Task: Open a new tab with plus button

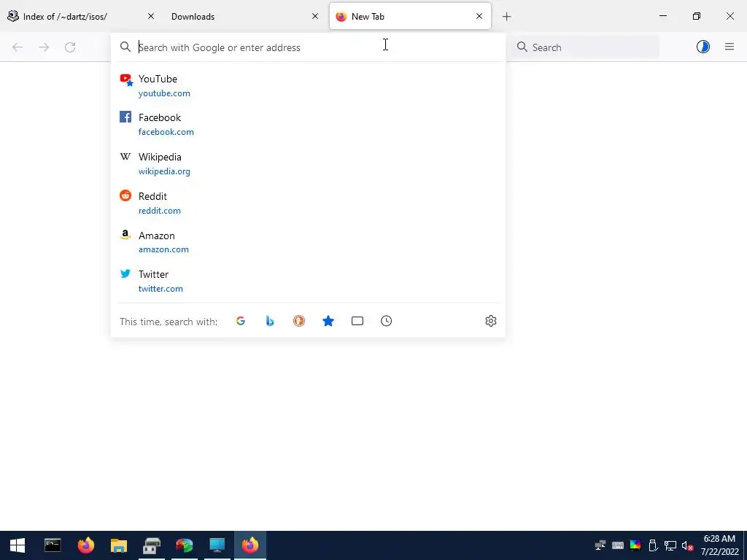Action: (x=507, y=17)
